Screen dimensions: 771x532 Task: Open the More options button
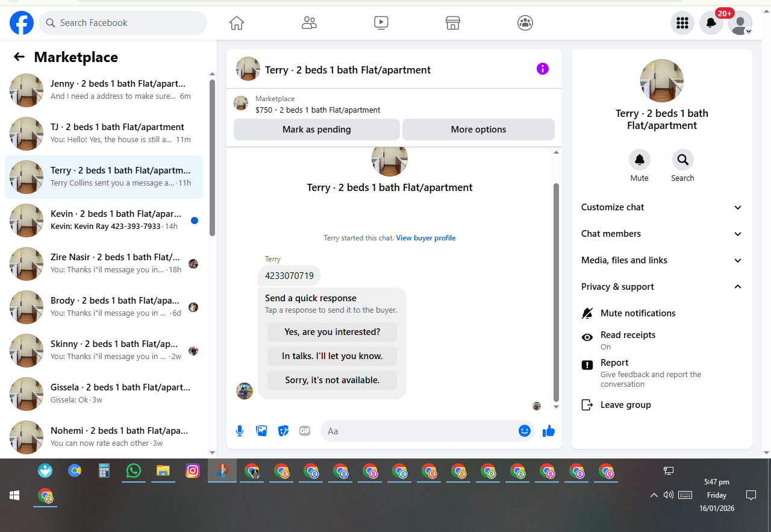(x=478, y=130)
